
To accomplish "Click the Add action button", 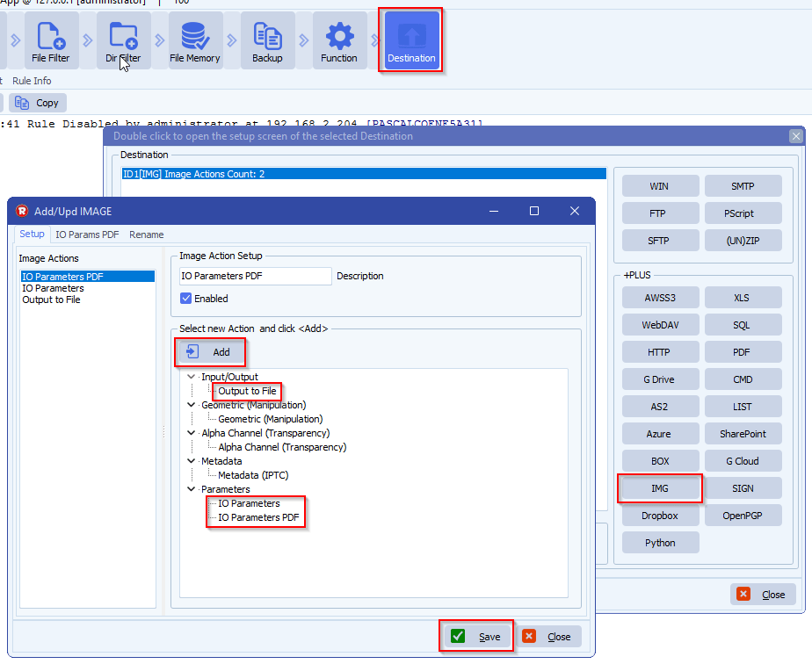I will pos(210,352).
